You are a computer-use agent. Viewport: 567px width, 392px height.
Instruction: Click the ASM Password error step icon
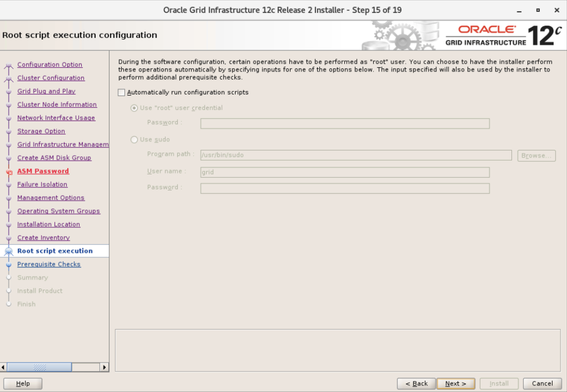9,172
